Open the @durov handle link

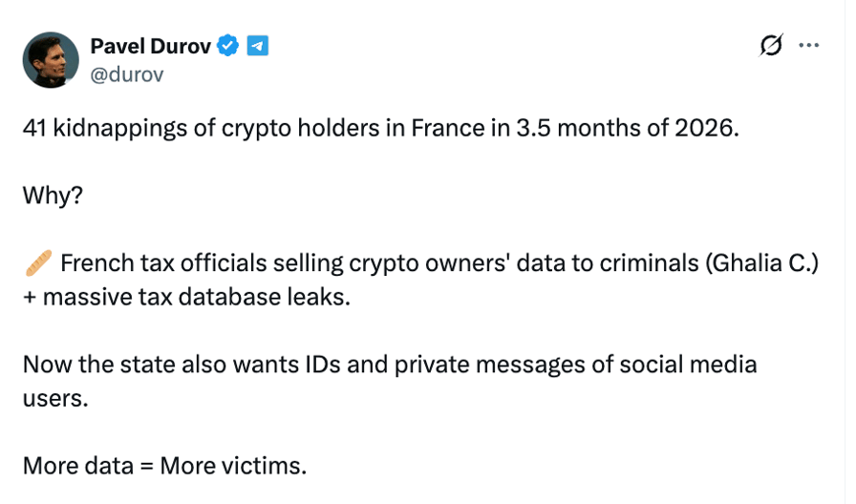point(126,74)
